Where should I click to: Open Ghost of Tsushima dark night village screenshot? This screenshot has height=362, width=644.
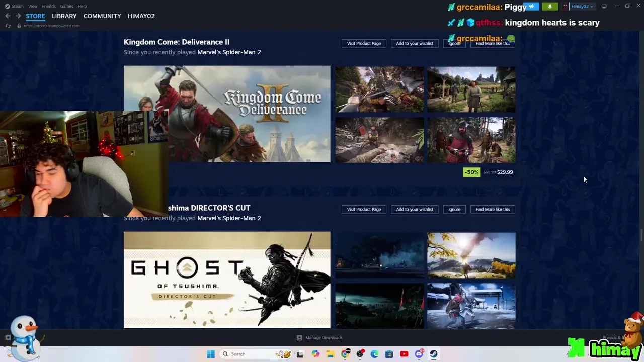380,255
